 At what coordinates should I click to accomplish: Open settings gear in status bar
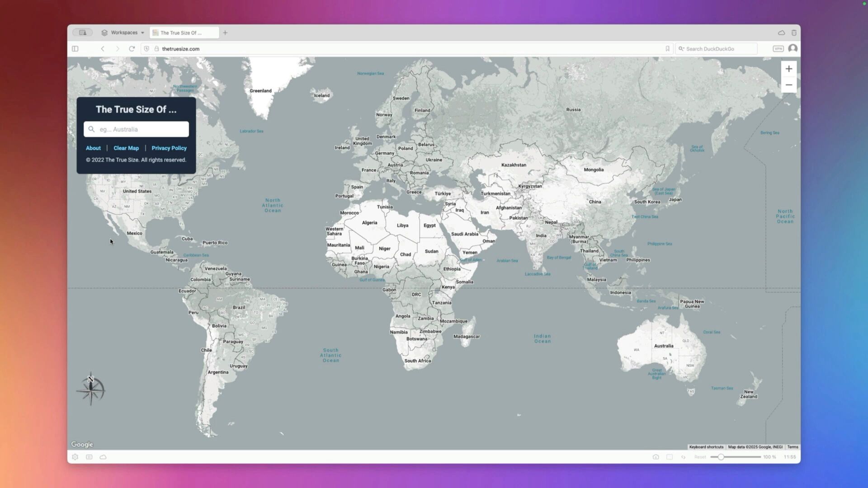click(x=75, y=457)
